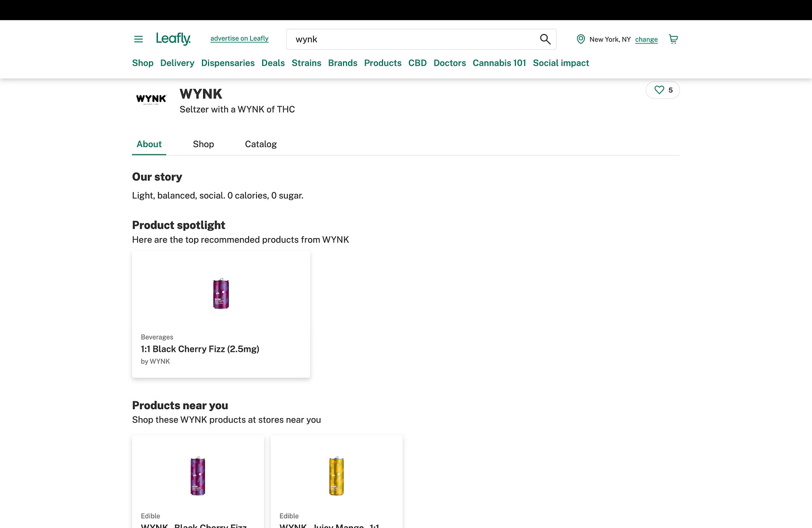This screenshot has width=812, height=528.
Task: Open the Doctors nav item
Action: pyautogui.click(x=450, y=63)
